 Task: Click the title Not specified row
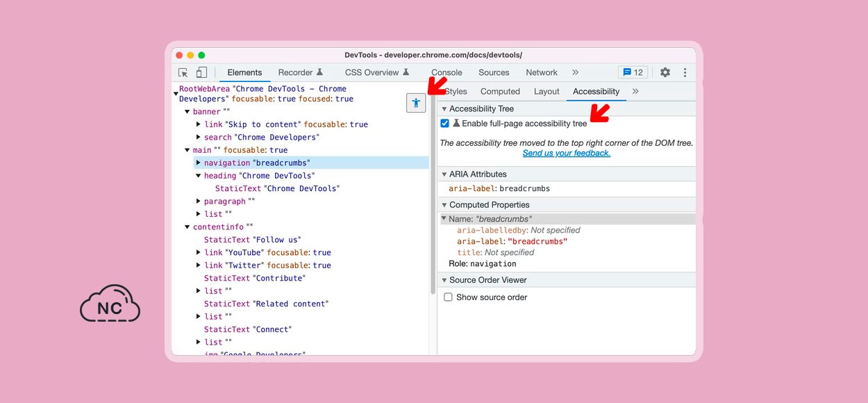[496, 252]
